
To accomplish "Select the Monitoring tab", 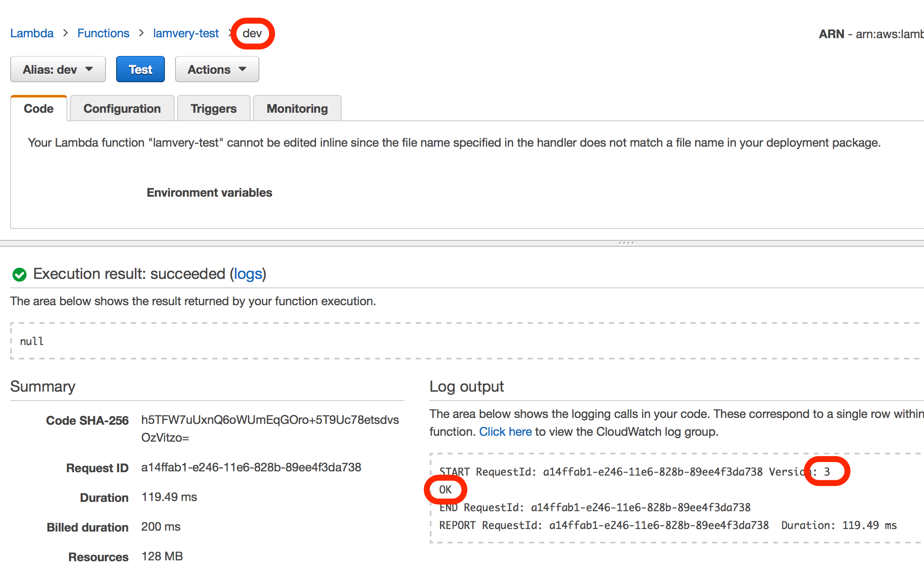I will (297, 109).
